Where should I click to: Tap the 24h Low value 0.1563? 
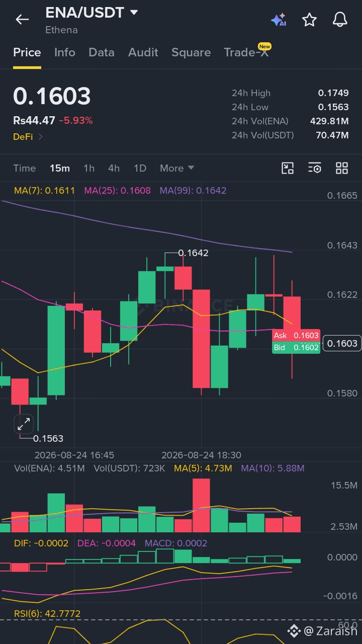pyautogui.click(x=333, y=107)
